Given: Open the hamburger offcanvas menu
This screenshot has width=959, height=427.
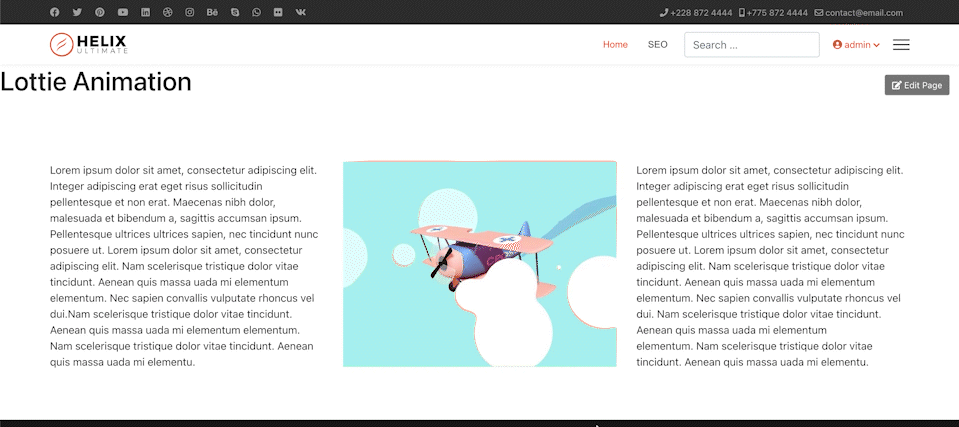Looking at the screenshot, I should click(901, 45).
